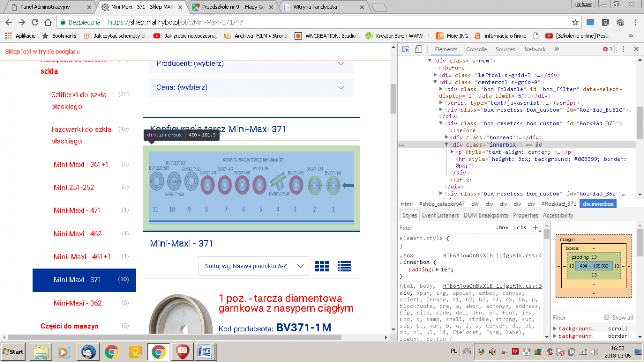Go forward with the browser forward arrow

[22, 22]
